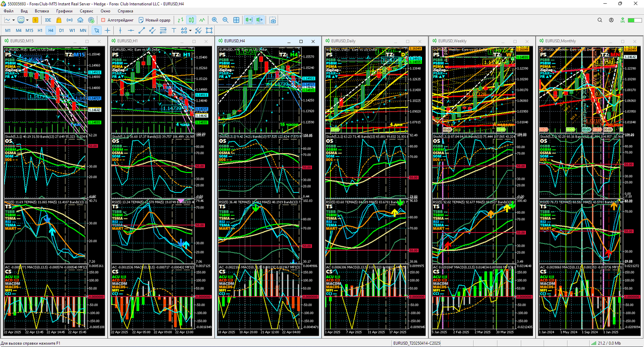Open the virtual server globe icon

pos(91,20)
